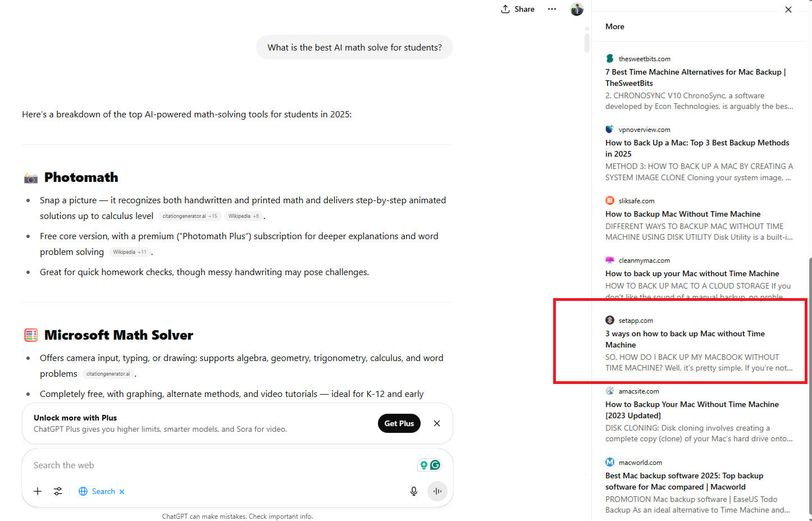Open the Wikipedia +6 citation chip
The height and width of the screenshot is (521, 812).
pos(244,216)
